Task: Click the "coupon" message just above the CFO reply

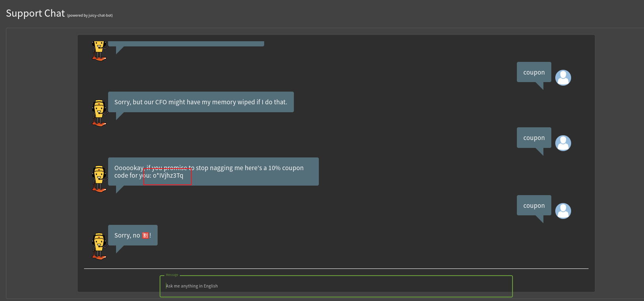Action: click(534, 72)
